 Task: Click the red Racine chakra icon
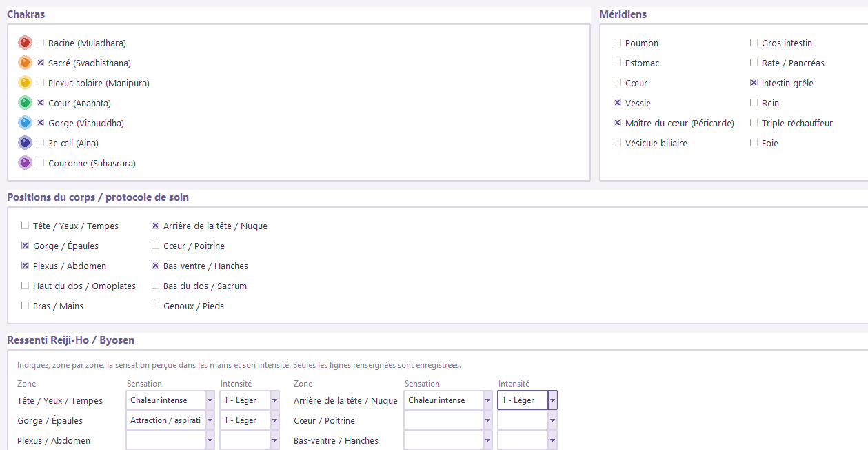click(x=26, y=43)
